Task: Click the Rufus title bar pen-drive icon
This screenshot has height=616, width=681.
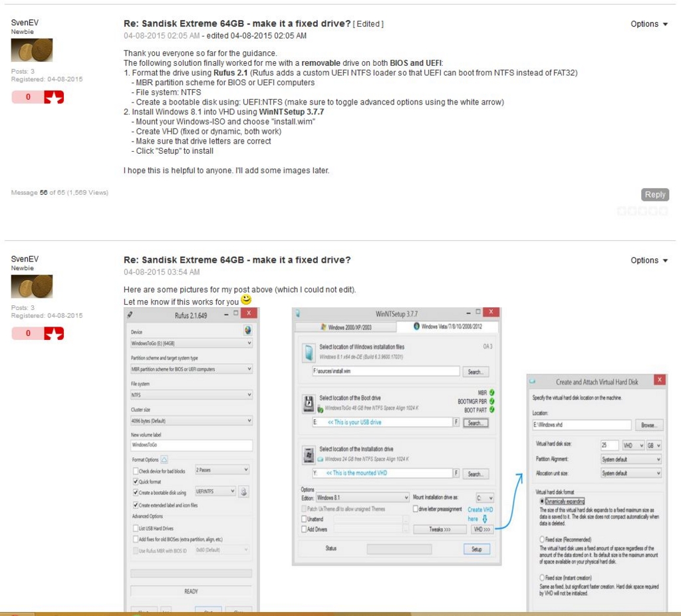Action: tap(130, 315)
